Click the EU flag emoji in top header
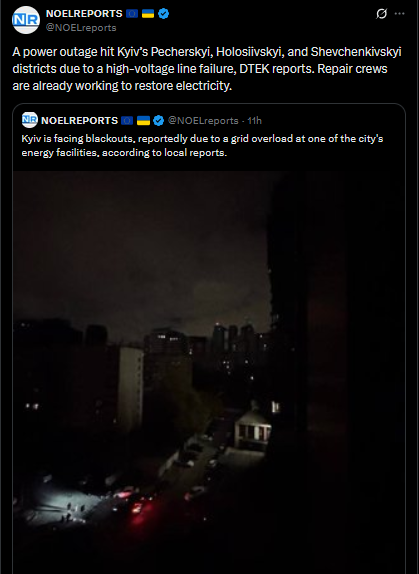The height and width of the screenshot is (574, 419). [x=132, y=14]
